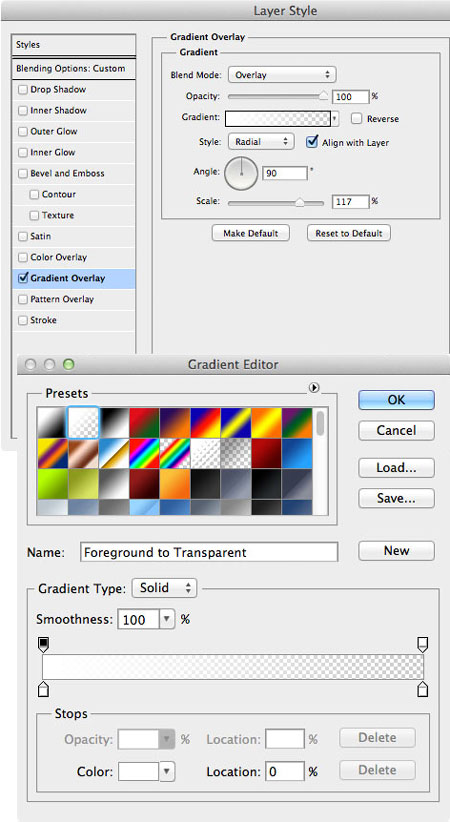450x822 pixels.
Task: Open the Gradient Type dropdown showing Solid
Action: click(165, 588)
